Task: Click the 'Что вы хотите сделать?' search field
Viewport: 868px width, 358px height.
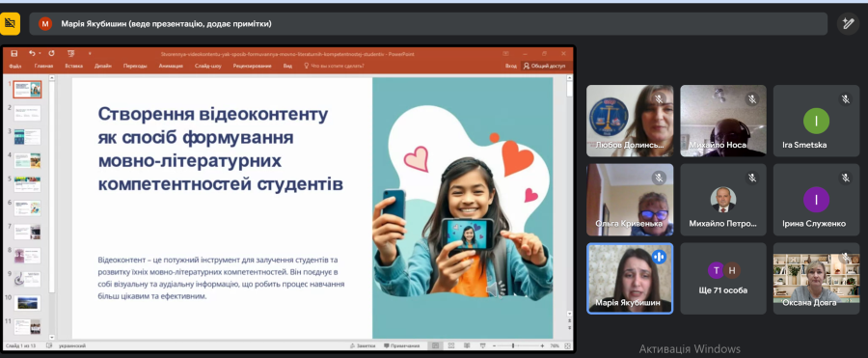Action: tap(335, 66)
